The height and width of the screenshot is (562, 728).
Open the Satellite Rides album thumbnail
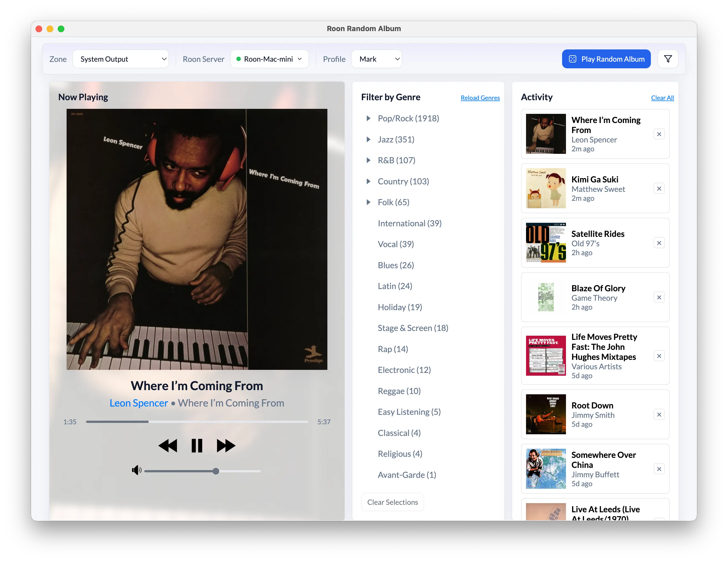pos(546,242)
